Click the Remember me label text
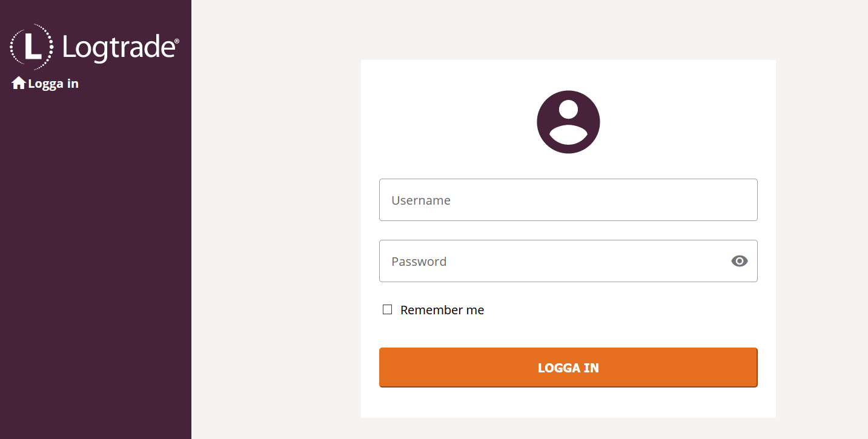This screenshot has width=868, height=439. [442, 310]
